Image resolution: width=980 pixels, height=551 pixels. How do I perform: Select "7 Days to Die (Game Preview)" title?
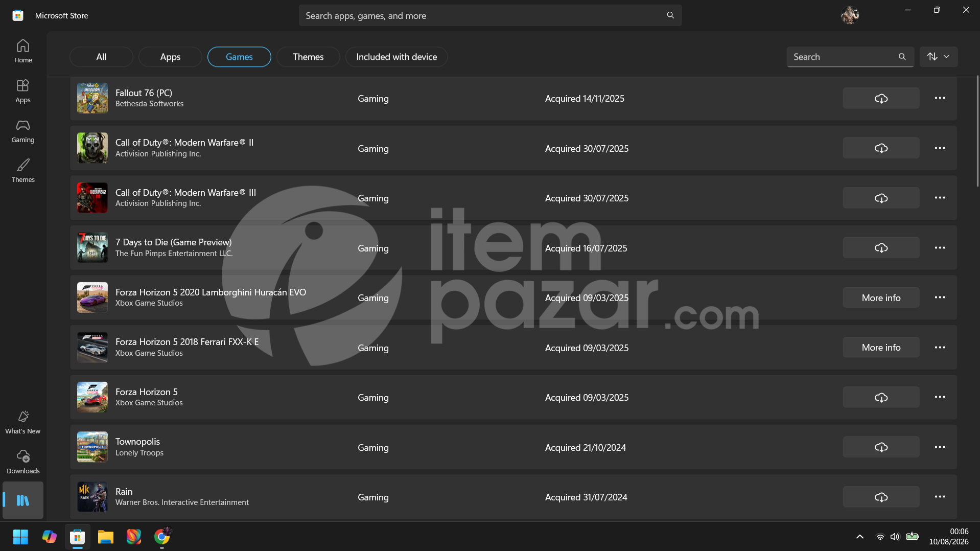174,242
